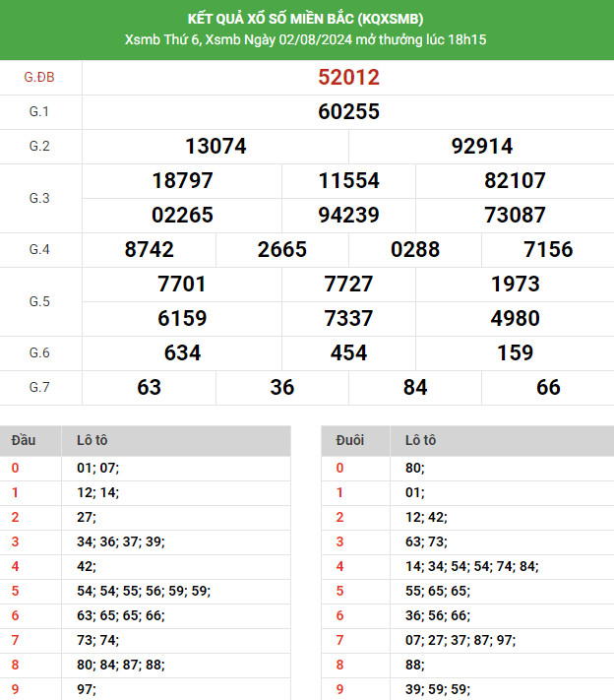This screenshot has height=700, width=614.
Task: Select the 'G.5' prize label
Action: coord(39,301)
